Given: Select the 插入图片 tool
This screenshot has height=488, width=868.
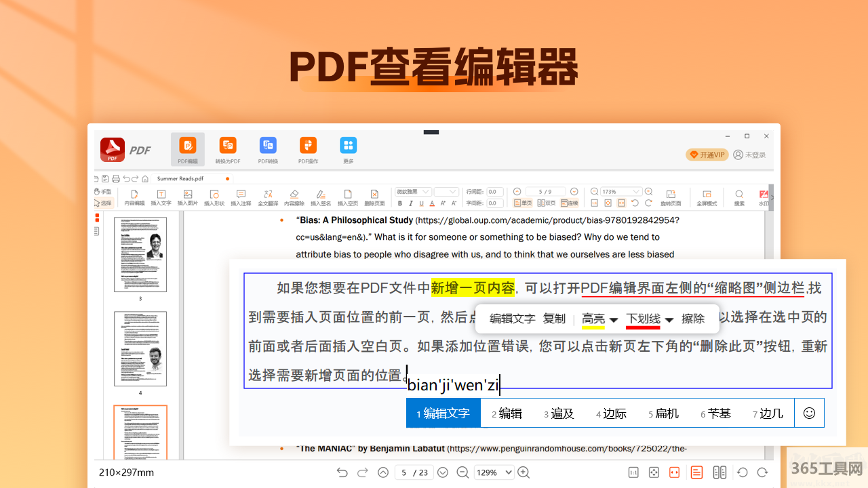Looking at the screenshot, I should [x=187, y=197].
